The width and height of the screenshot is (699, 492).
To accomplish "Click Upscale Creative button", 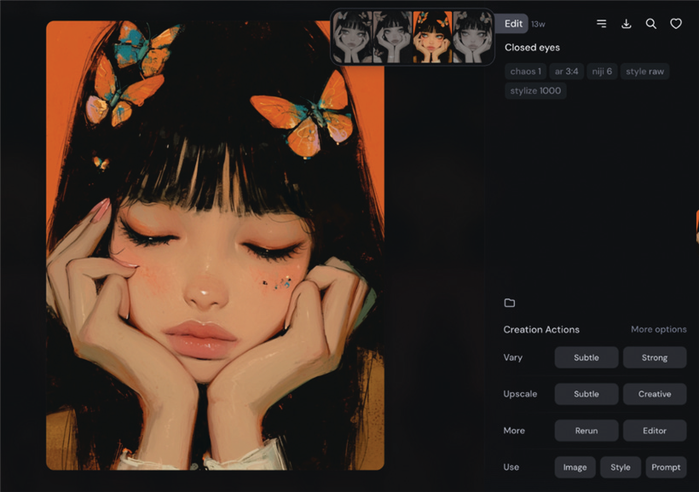I will [x=654, y=394].
